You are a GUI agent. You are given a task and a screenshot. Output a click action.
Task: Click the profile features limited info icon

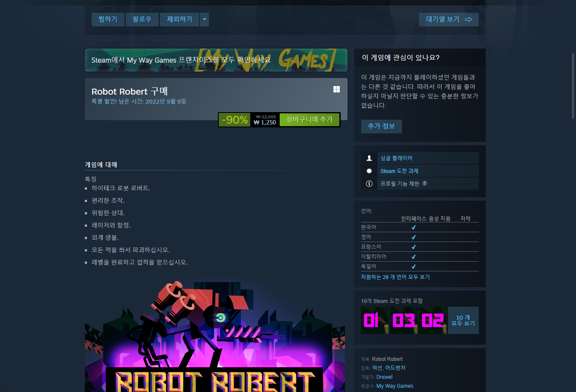(x=369, y=184)
